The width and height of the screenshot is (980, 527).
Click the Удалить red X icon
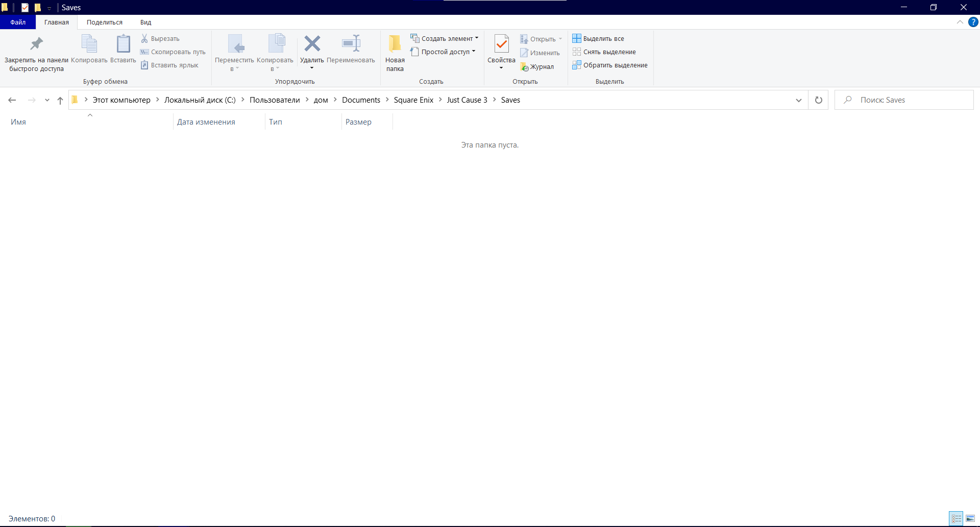click(312, 44)
